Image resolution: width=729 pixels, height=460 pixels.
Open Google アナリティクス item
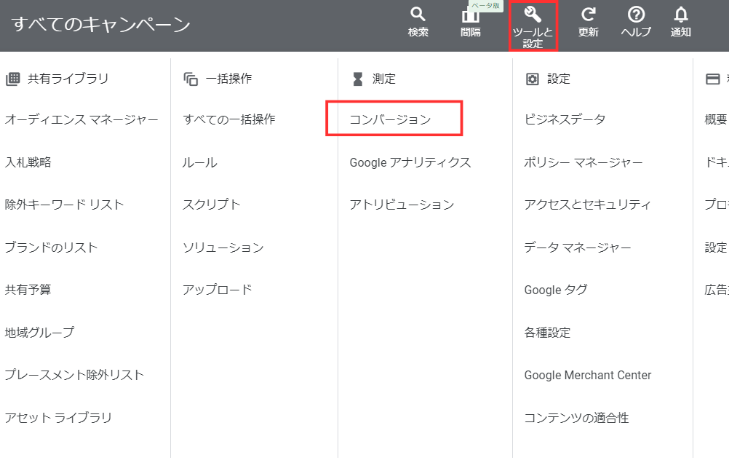click(410, 162)
